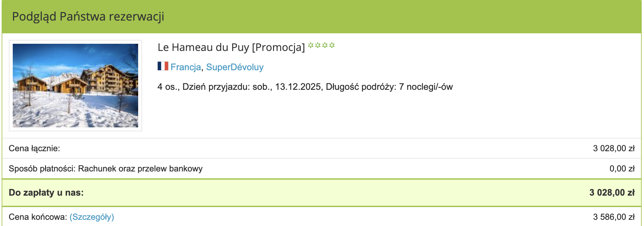The width and height of the screenshot is (644, 226).
Task: Click the final price 3 586,00 zł
Action: pyautogui.click(x=614, y=217)
